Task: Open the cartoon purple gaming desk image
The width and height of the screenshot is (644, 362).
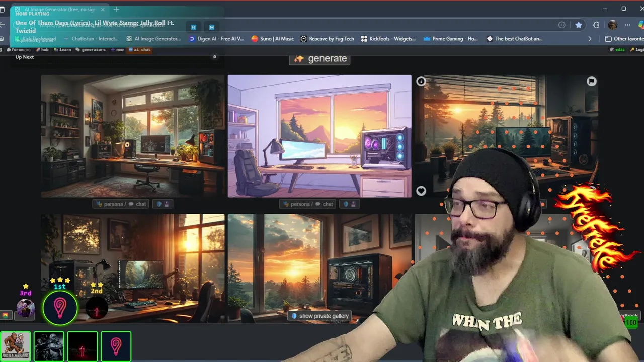Action: (x=319, y=136)
